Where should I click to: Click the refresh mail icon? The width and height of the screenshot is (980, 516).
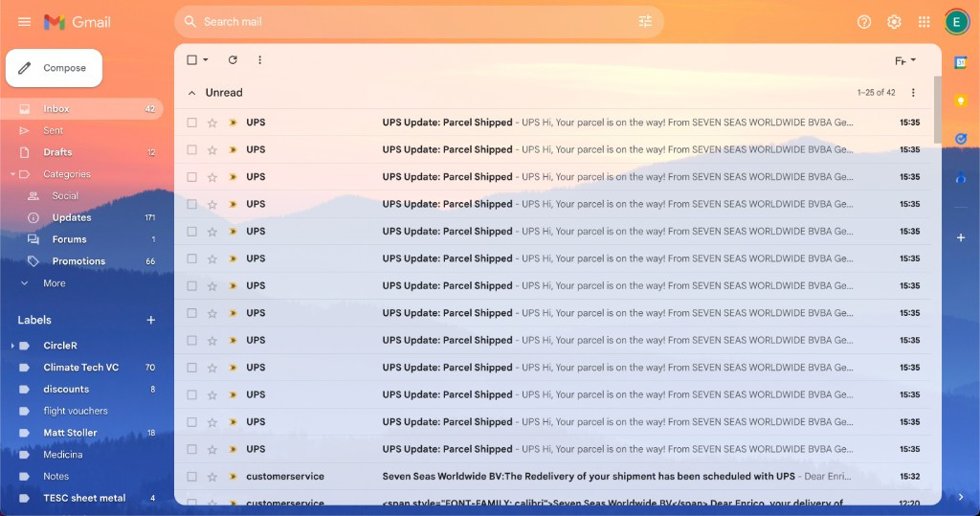[x=233, y=60]
